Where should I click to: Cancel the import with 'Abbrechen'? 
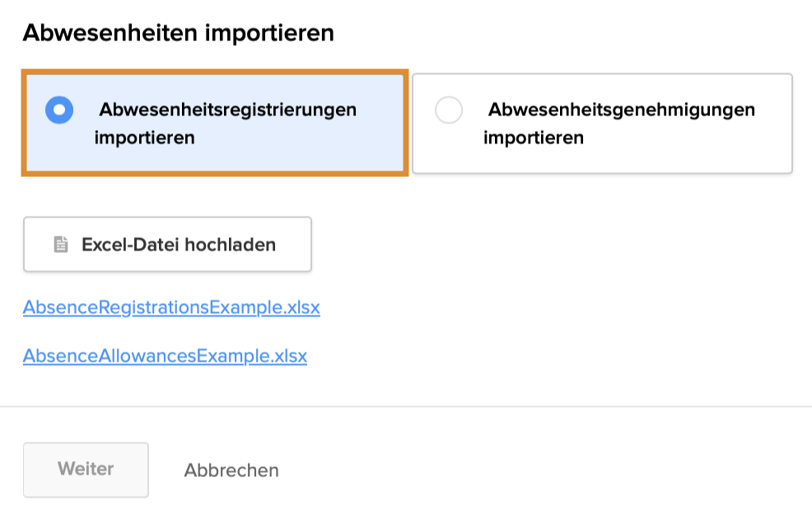(231, 470)
